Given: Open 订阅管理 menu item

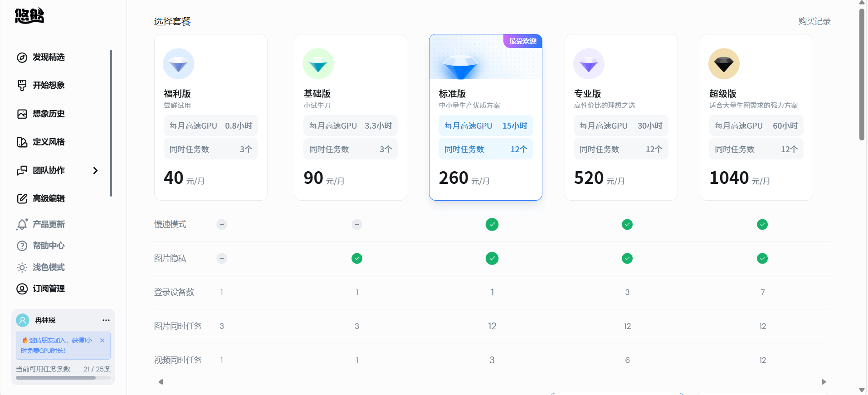Looking at the screenshot, I should [x=48, y=289].
